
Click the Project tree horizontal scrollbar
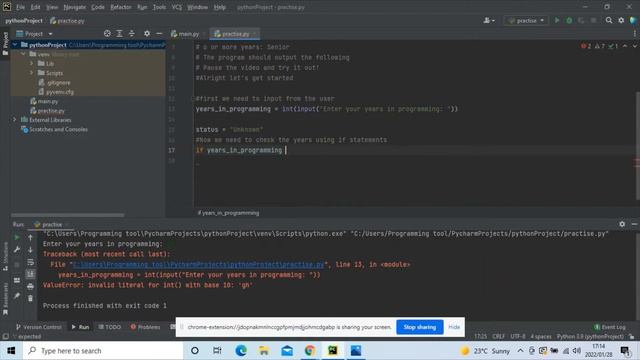68,215
